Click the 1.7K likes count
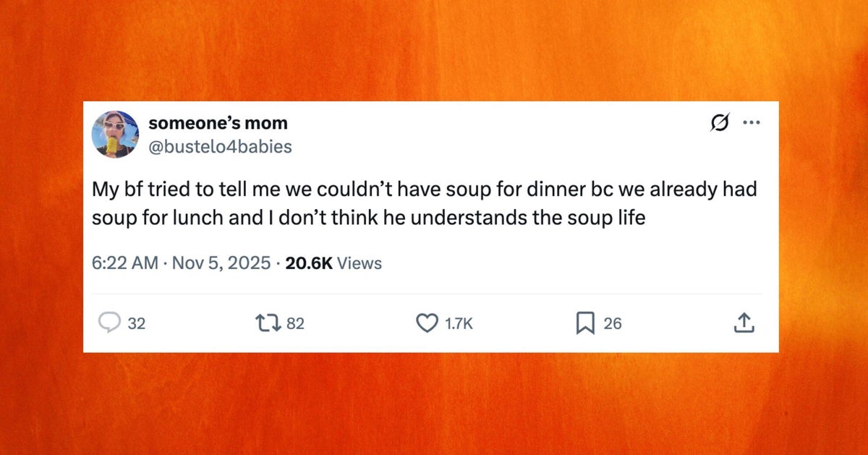868x455 pixels. (459, 324)
